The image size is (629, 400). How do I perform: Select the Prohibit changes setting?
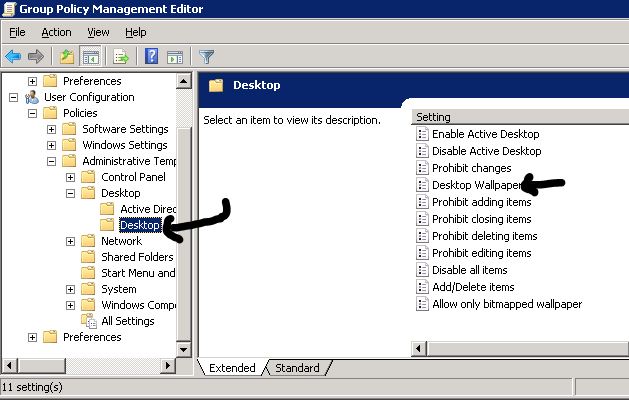pos(471,168)
